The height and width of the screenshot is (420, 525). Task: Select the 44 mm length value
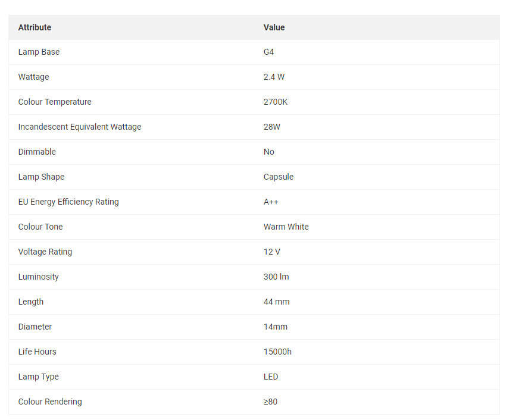click(277, 302)
